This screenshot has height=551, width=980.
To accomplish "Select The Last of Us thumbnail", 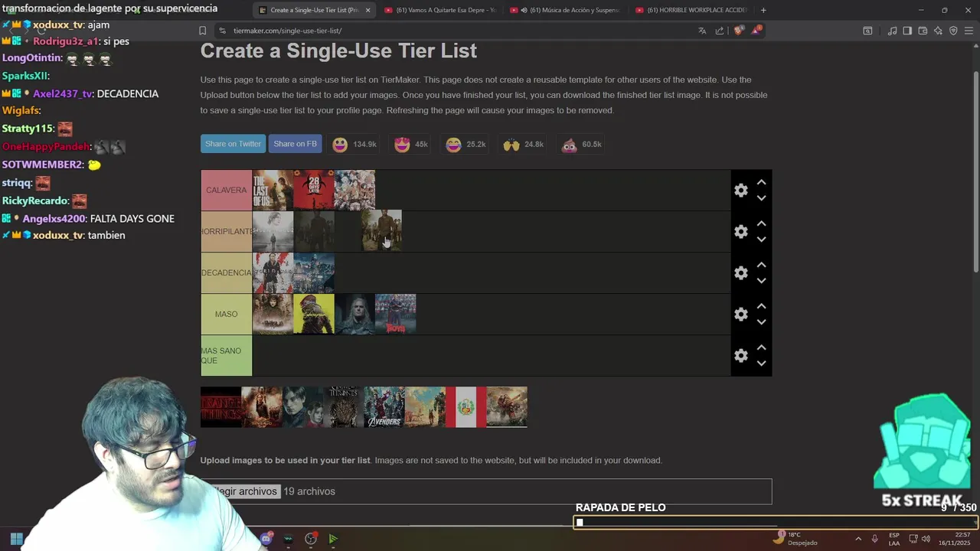I will 273,190.
